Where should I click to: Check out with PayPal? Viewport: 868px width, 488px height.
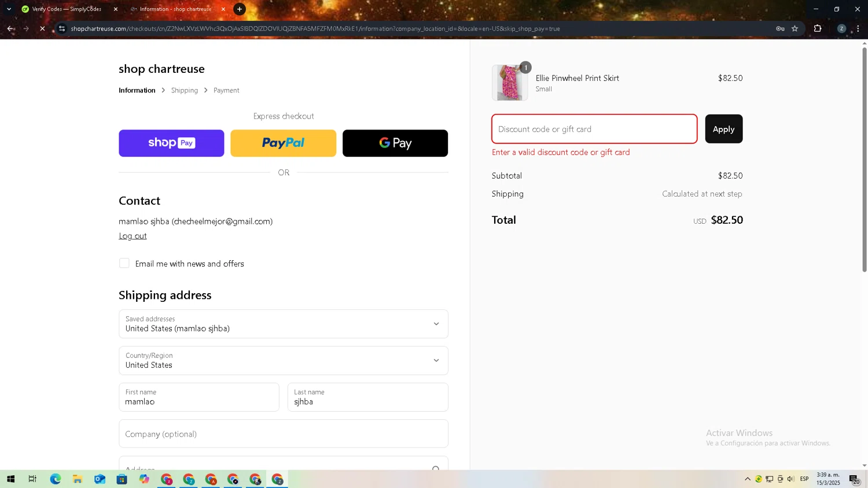click(x=283, y=143)
